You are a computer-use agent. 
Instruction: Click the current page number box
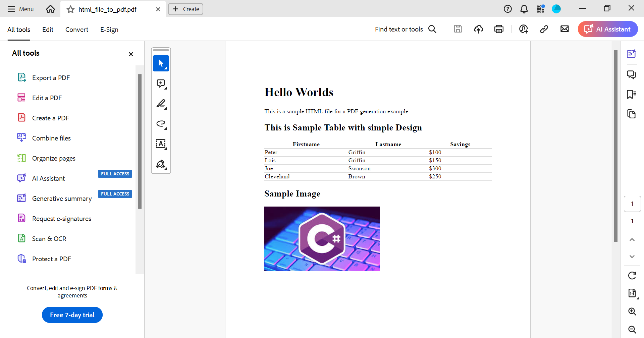[x=632, y=204]
